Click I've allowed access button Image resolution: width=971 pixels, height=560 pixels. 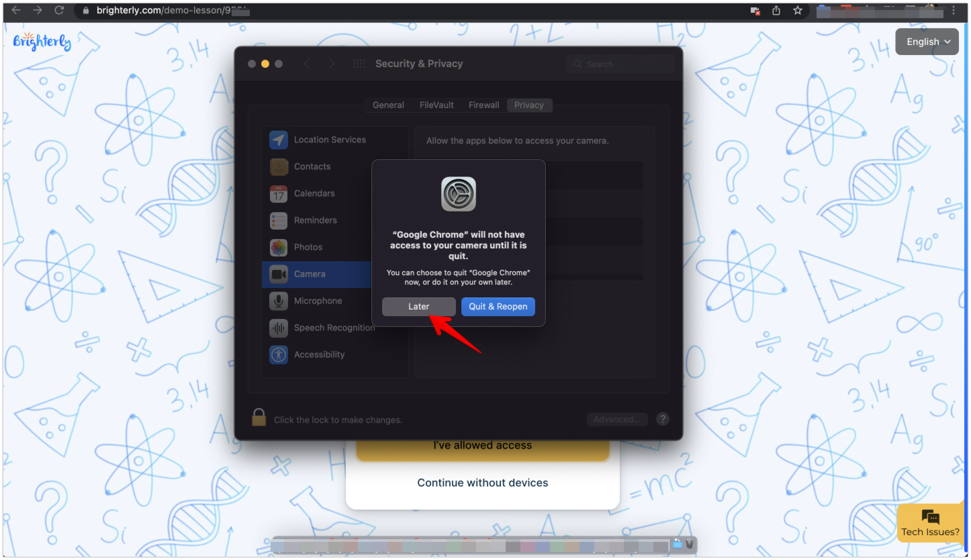pyautogui.click(x=483, y=449)
